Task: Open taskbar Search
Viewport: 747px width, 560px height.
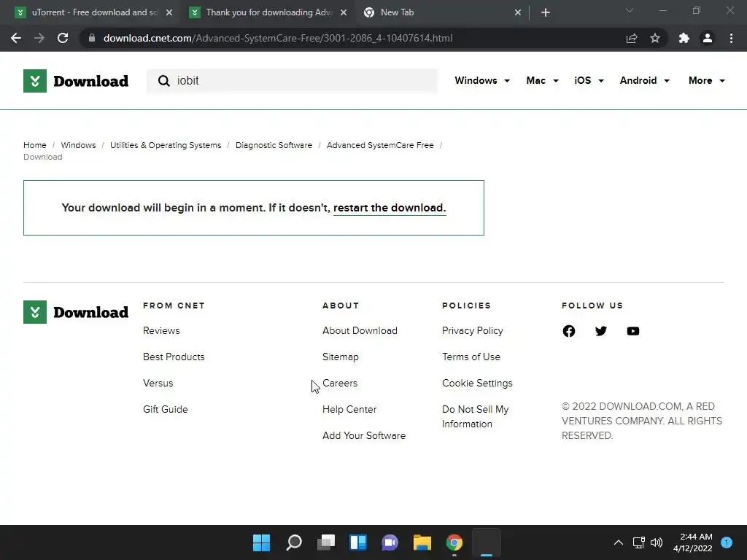Action: point(294,542)
